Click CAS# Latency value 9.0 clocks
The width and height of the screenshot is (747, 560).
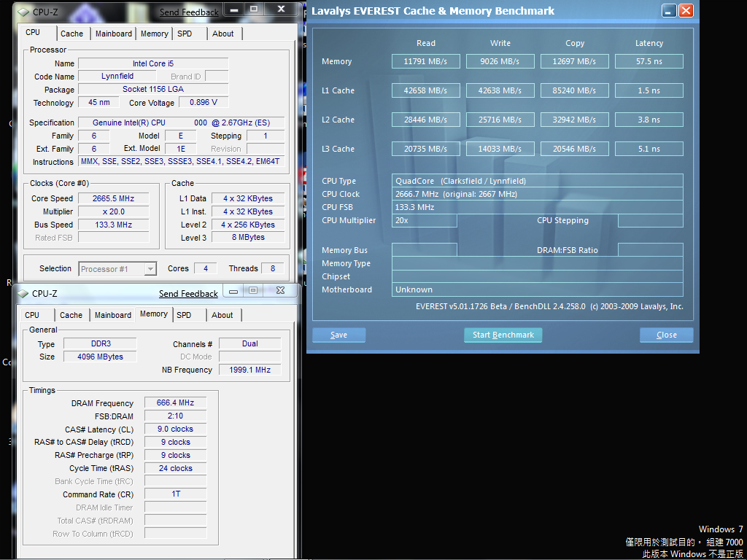pyautogui.click(x=175, y=429)
